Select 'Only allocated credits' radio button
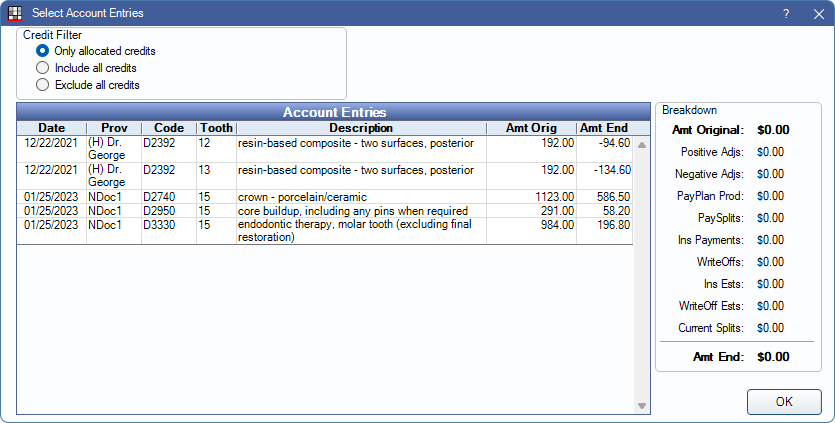The image size is (835, 423). click(43, 50)
